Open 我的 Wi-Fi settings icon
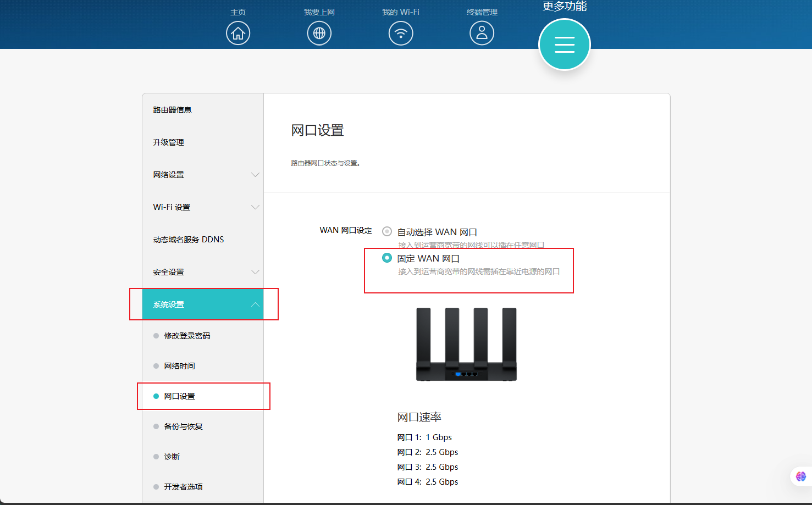The image size is (812, 505). coord(401,33)
